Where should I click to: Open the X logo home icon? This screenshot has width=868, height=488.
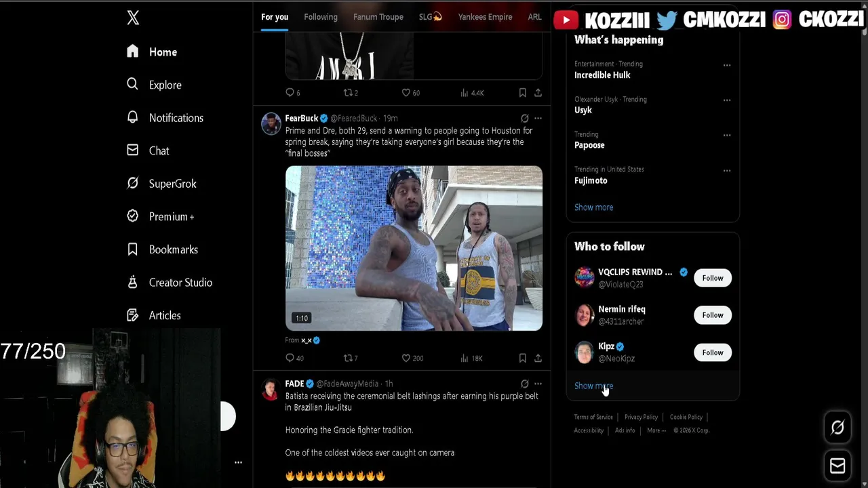coord(133,18)
